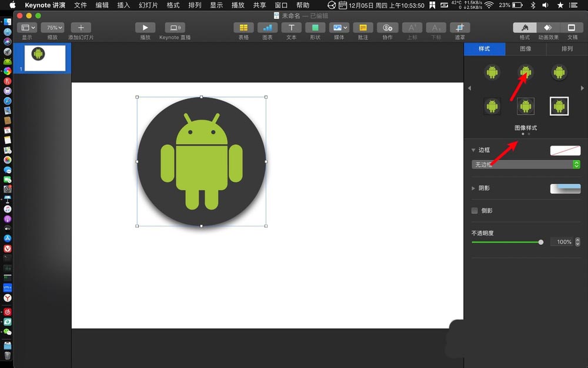Open the shadow preset swatch
The width and height of the screenshot is (588, 368).
565,188
